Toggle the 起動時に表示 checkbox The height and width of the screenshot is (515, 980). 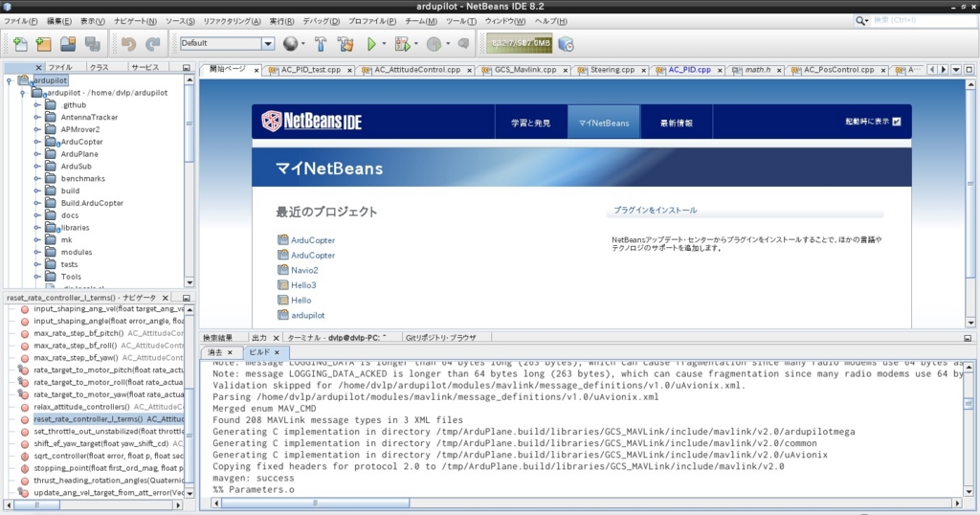click(897, 122)
